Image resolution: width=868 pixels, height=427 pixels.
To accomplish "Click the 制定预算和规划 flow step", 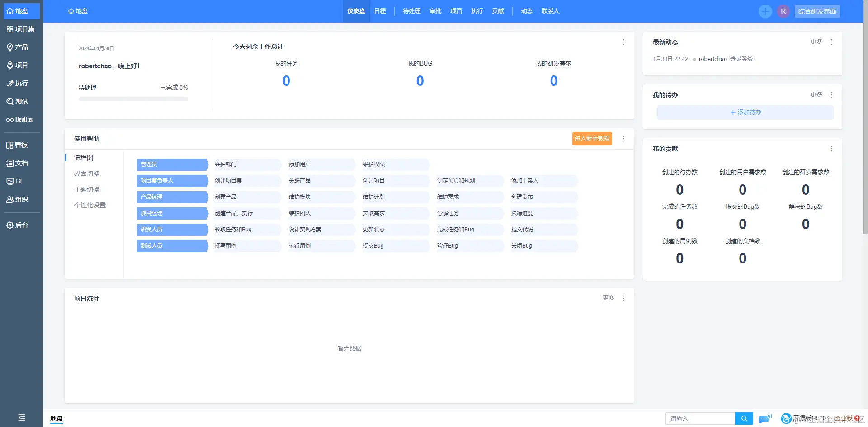I will 469,181.
